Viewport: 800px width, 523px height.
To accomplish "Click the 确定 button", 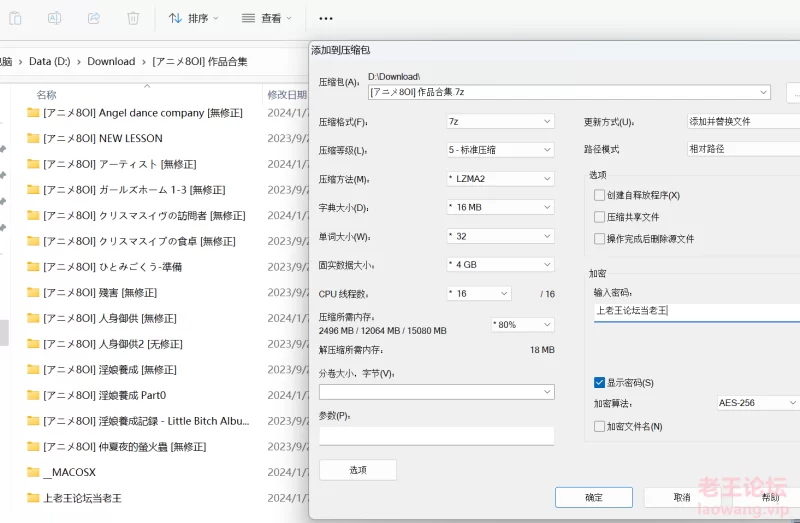I will (593, 497).
